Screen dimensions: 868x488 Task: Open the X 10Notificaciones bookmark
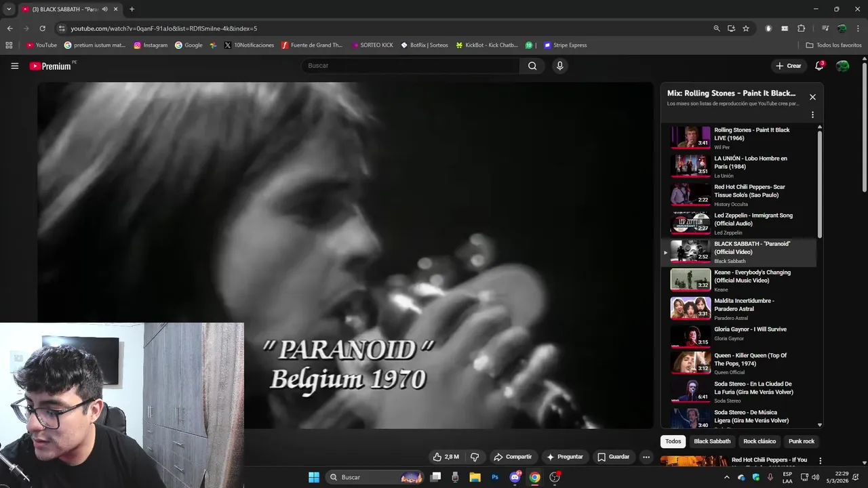pyautogui.click(x=249, y=45)
